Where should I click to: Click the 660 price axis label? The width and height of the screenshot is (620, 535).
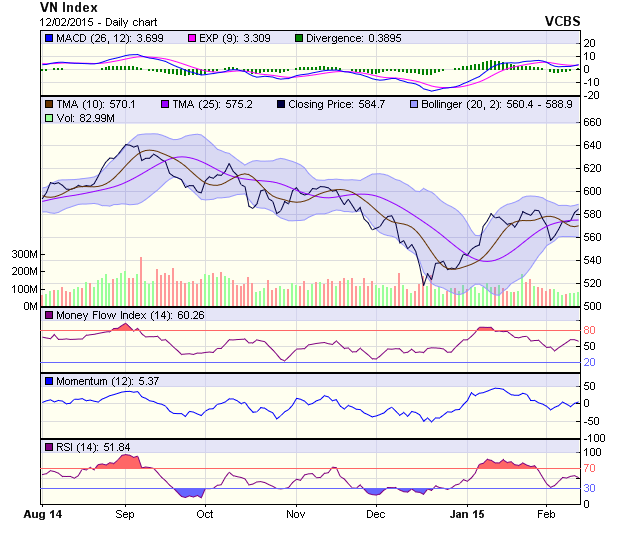tap(592, 122)
